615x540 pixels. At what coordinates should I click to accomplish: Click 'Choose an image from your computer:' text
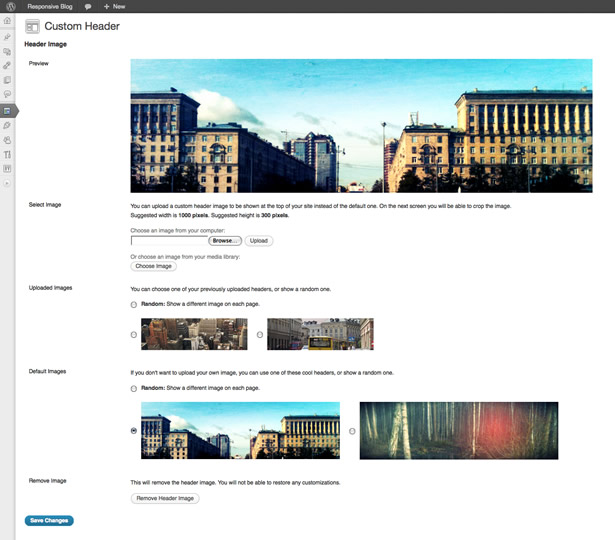(x=178, y=231)
